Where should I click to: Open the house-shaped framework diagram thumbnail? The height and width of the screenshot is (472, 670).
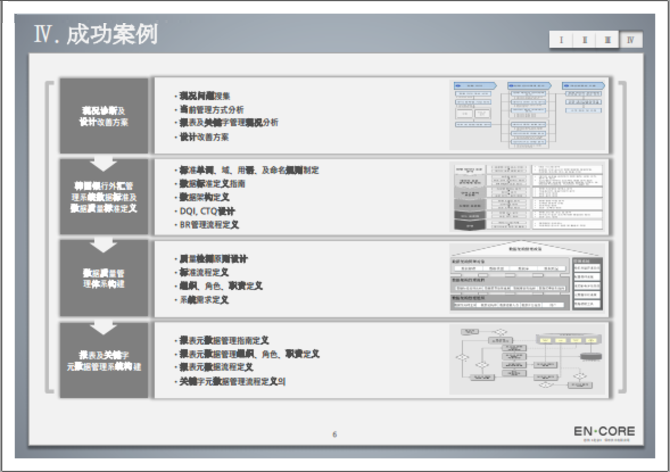pos(529,276)
